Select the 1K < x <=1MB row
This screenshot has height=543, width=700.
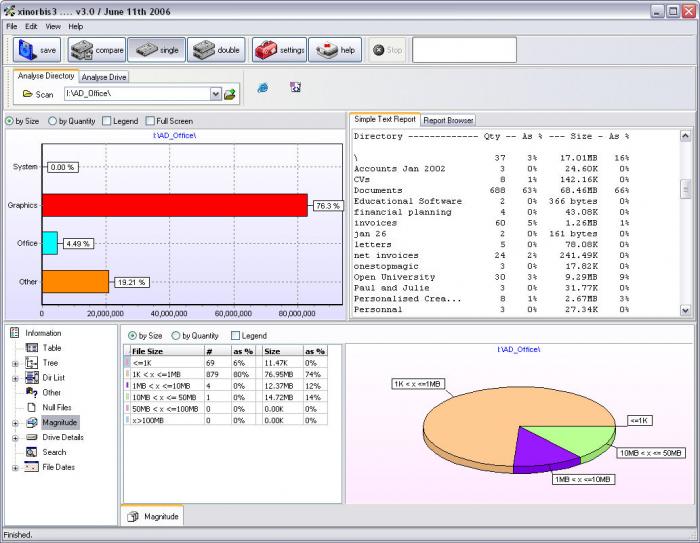(x=226, y=374)
